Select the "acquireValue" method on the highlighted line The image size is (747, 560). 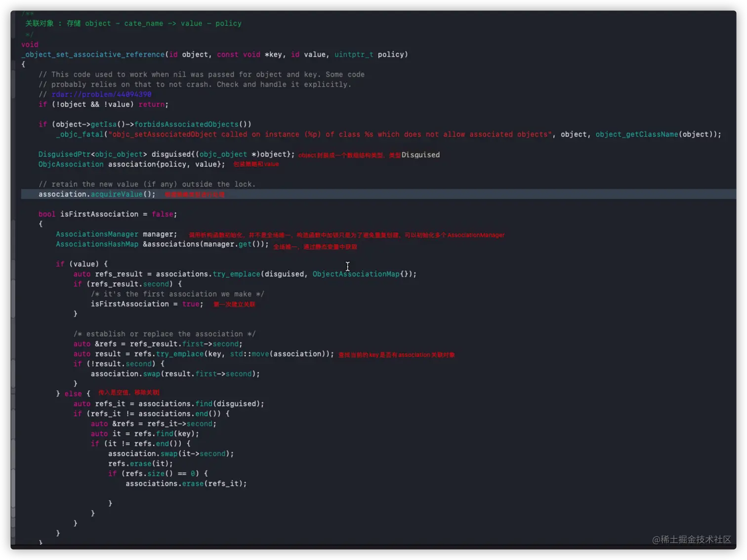117,194
